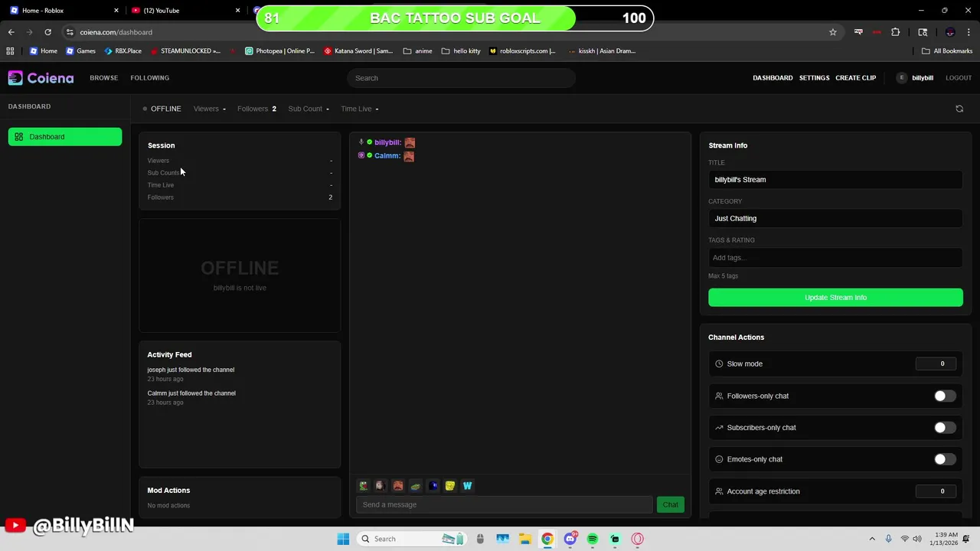Screen dimensions: 980x551
Task: Bookmark this page with the star icon
Action: coord(833,32)
